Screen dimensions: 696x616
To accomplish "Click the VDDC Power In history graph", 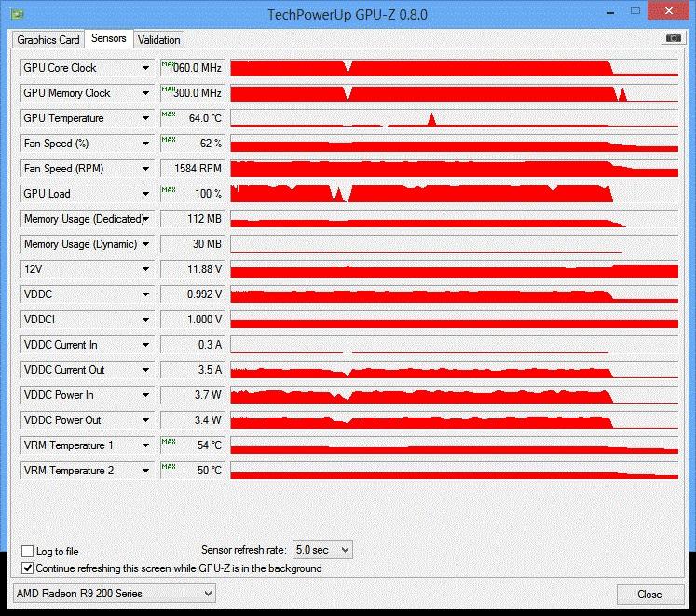I will (x=455, y=395).
